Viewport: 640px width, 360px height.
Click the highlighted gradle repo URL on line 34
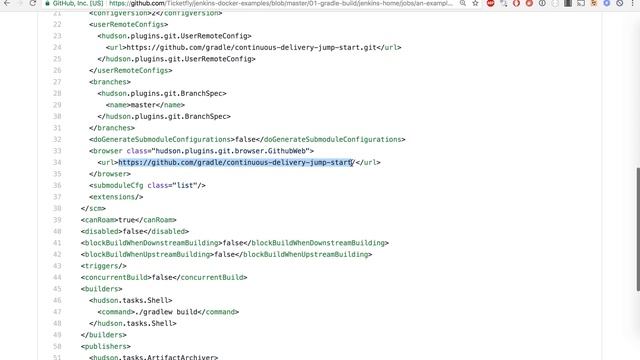click(236, 162)
